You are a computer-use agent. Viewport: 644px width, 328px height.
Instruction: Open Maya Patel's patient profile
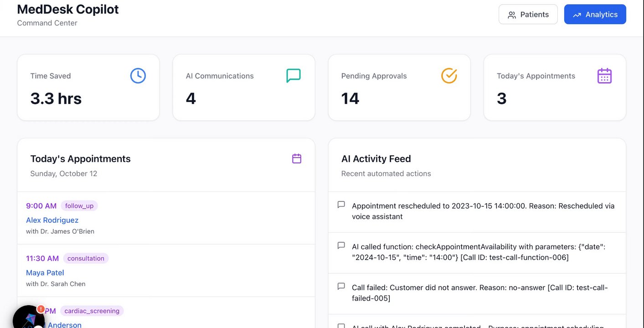(x=45, y=273)
